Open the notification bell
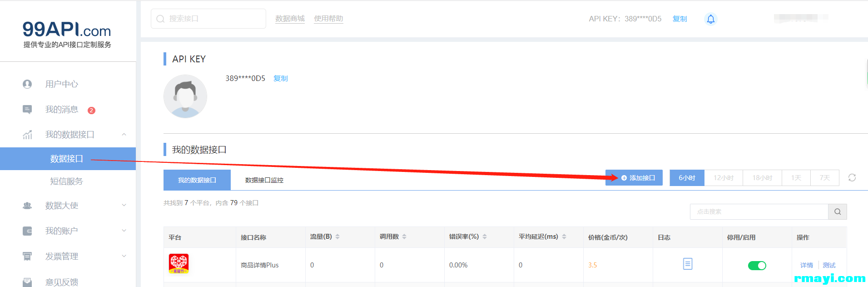The image size is (868, 287). [x=711, y=19]
